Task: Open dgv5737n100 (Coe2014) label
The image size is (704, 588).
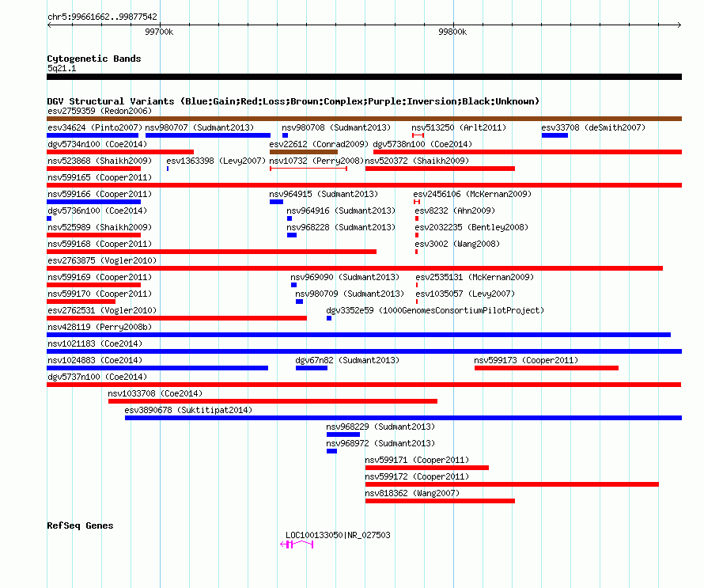Action: coord(97,377)
